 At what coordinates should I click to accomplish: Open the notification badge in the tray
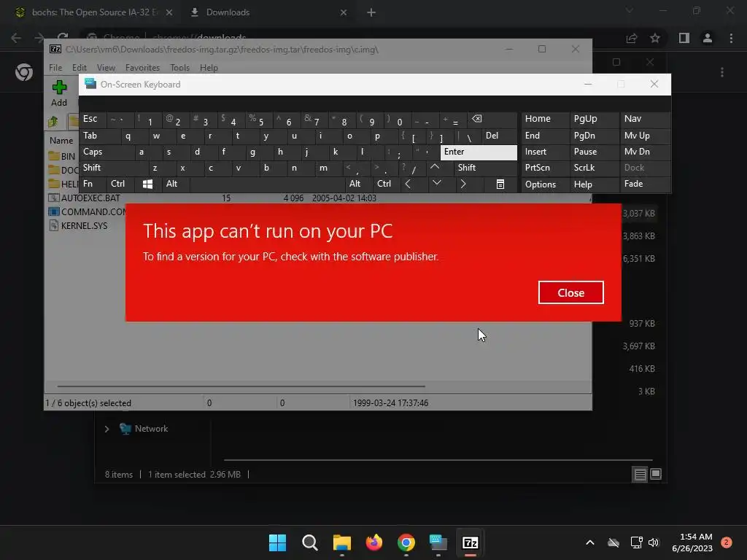pyautogui.click(x=726, y=542)
